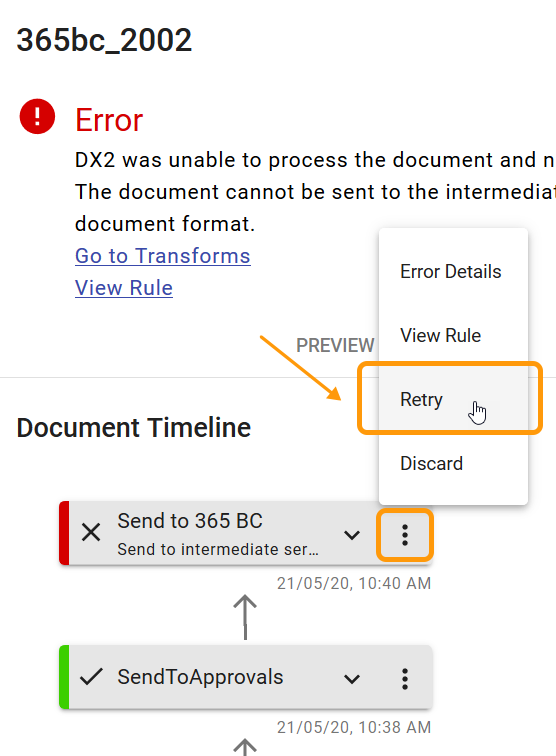
Task: Open the Go to Transforms link
Action: 163,256
